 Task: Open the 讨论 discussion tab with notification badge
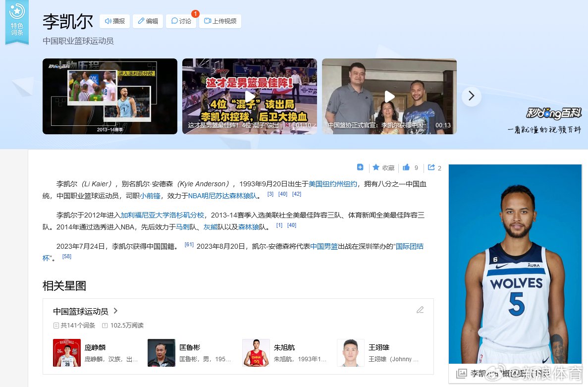182,21
